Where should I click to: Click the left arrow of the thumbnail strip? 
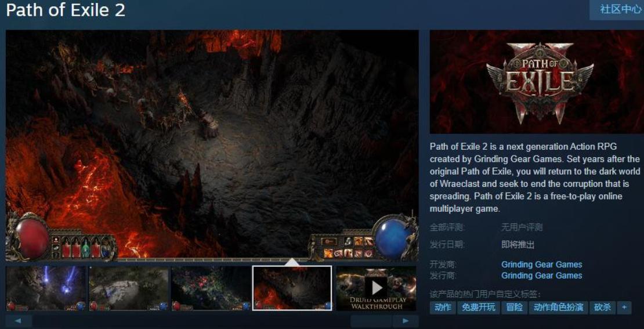pyautogui.click(x=19, y=321)
